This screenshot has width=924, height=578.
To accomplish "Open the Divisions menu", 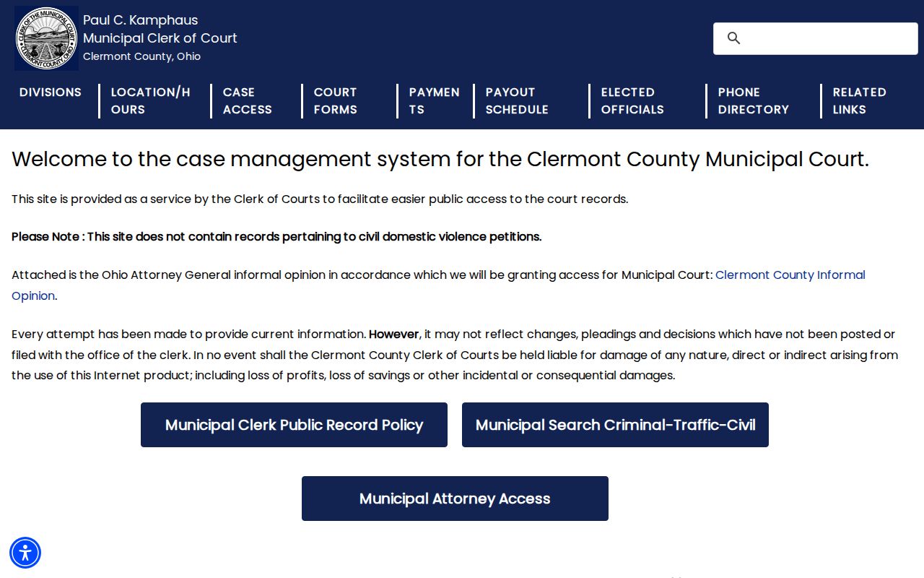I will (x=51, y=92).
